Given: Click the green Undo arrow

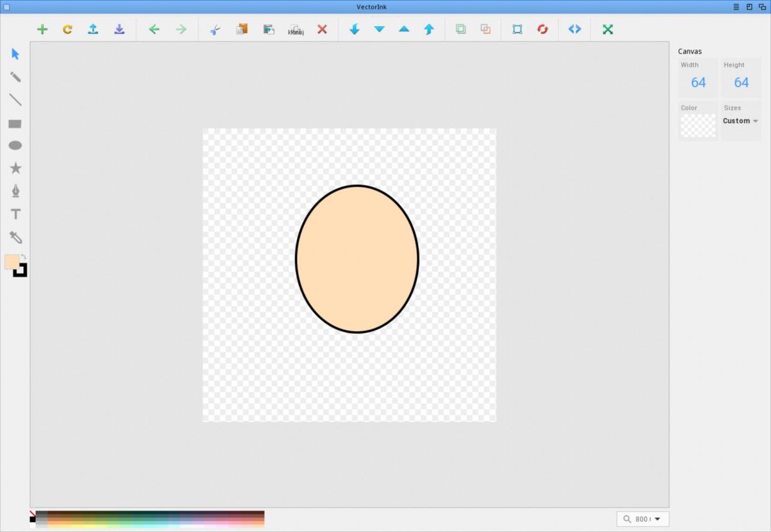Looking at the screenshot, I should [x=154, y=29].
